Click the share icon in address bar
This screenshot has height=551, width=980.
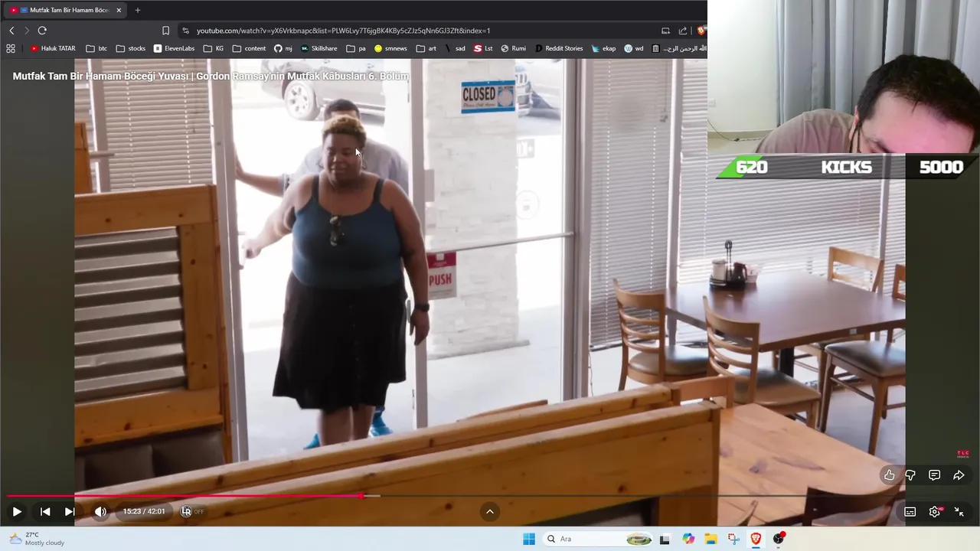click(683, 31)
